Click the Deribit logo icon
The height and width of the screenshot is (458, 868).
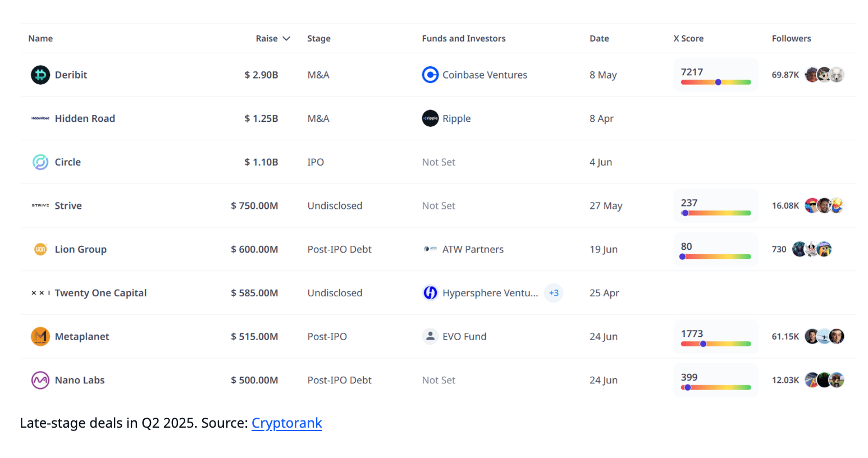(x=40, y=75)
